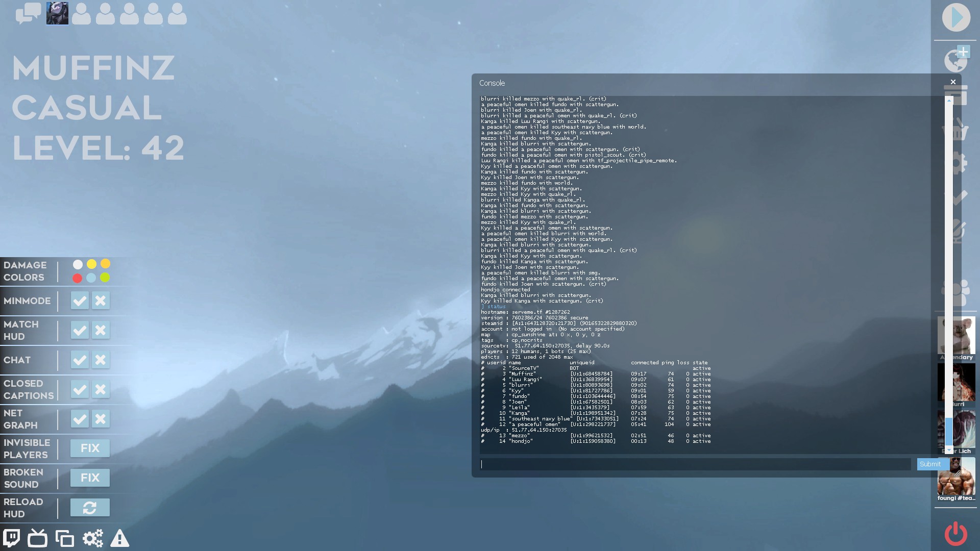Image resolution: width=980 pixels, height=551 pixels.
Task: Select the red damage color swatch
Action: coord(77,278)
